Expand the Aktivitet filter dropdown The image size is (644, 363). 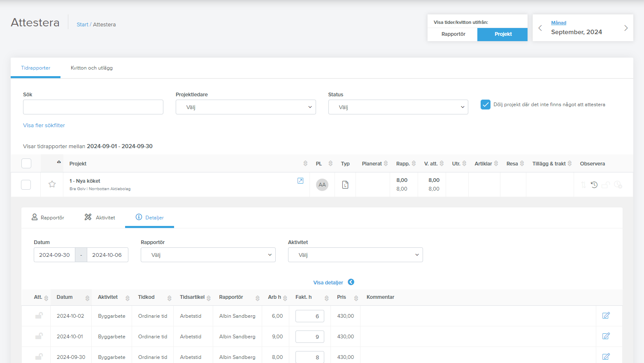[x=355, y=255]
